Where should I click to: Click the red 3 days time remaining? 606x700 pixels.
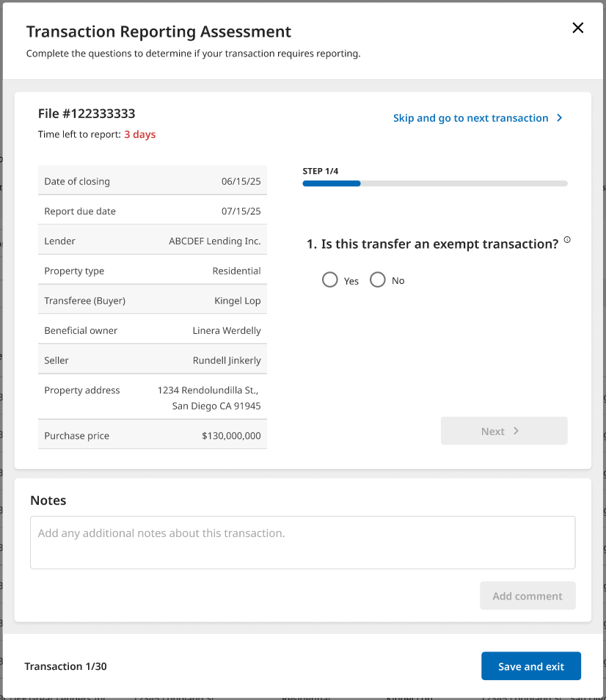tap(139, 134)
